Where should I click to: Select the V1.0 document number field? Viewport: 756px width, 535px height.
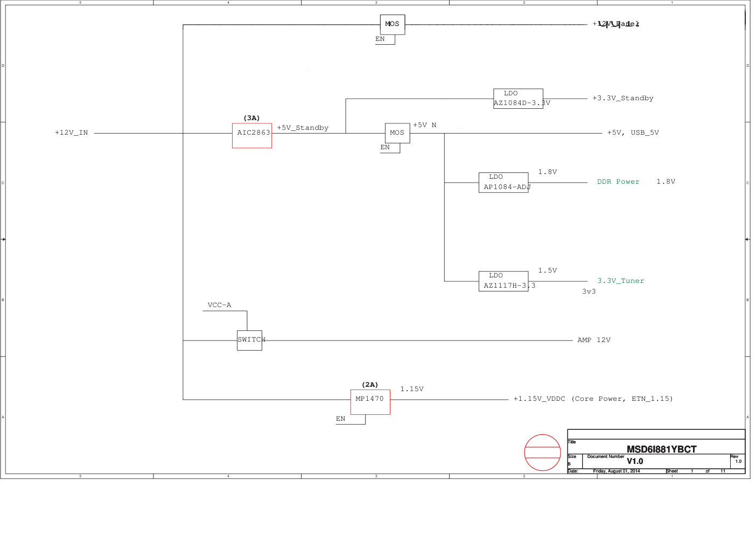tap(634, 461)
